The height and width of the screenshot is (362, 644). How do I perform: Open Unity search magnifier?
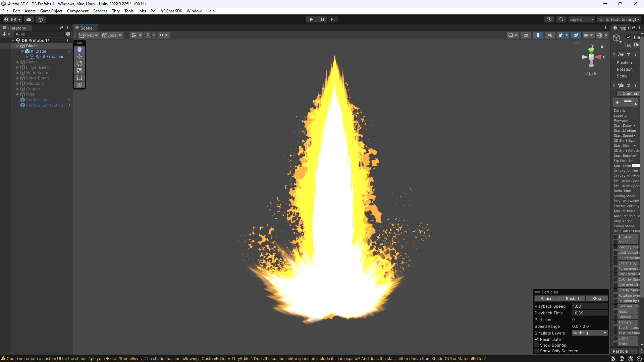click(561, 19)
